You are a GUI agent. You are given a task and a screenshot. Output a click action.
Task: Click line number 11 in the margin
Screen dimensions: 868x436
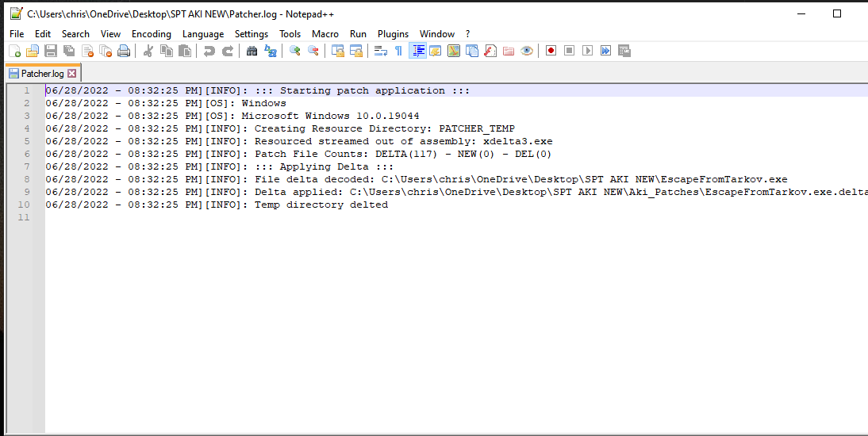pos(24,217)
